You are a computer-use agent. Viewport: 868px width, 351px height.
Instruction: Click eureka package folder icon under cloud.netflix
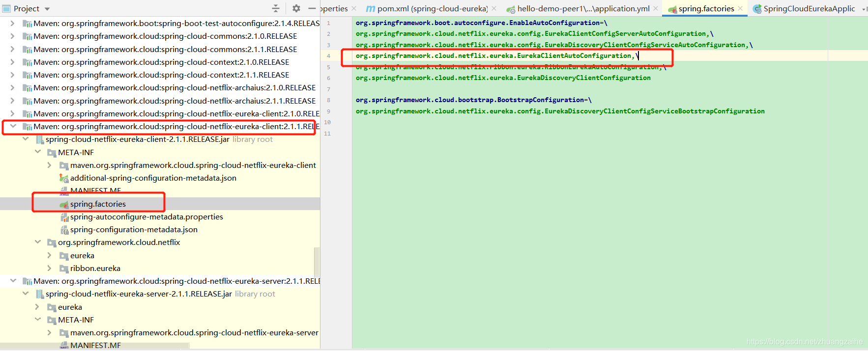pos(64,256)
